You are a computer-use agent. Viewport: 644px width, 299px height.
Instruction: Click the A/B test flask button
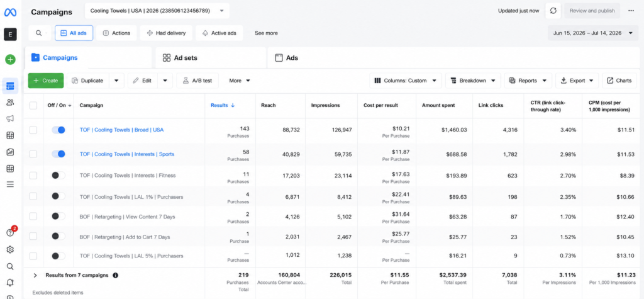click(x=197, y=81)
